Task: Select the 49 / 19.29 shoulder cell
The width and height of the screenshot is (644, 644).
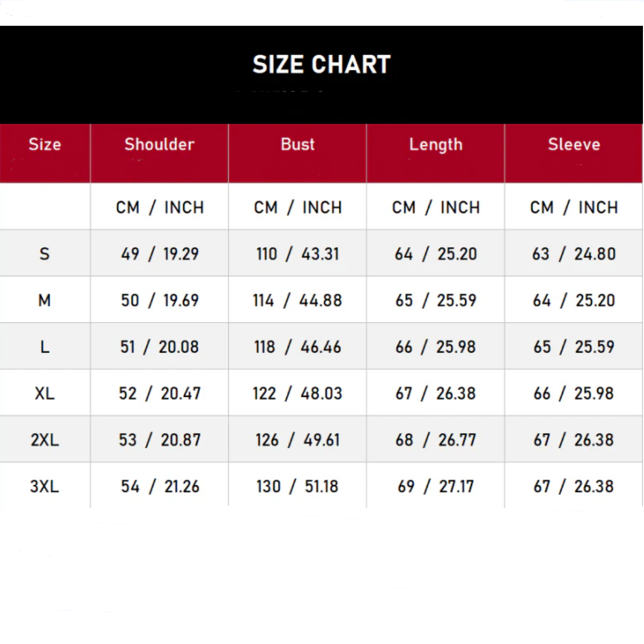Action: coord(160,254)
